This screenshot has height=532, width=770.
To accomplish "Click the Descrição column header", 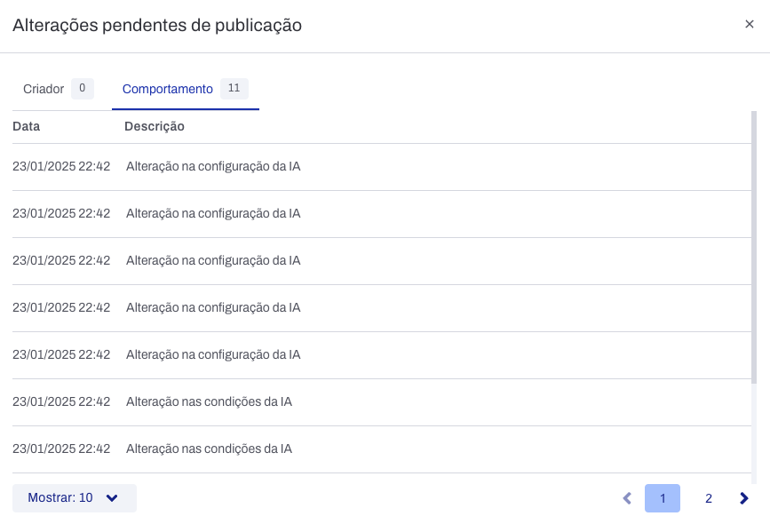I will point(155,126).
